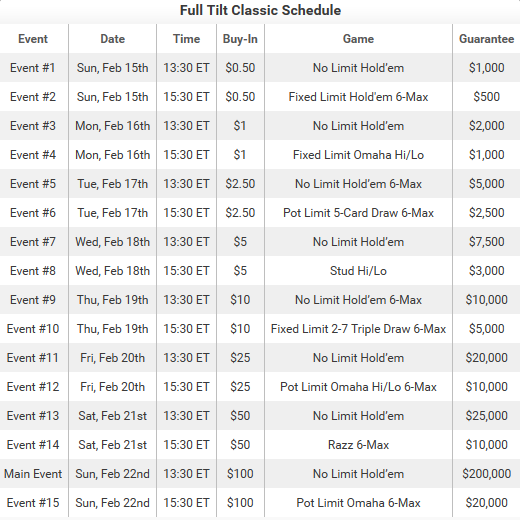Click Fixed Limit 2-7 Triple Draw 6-Max

[358, 329]
